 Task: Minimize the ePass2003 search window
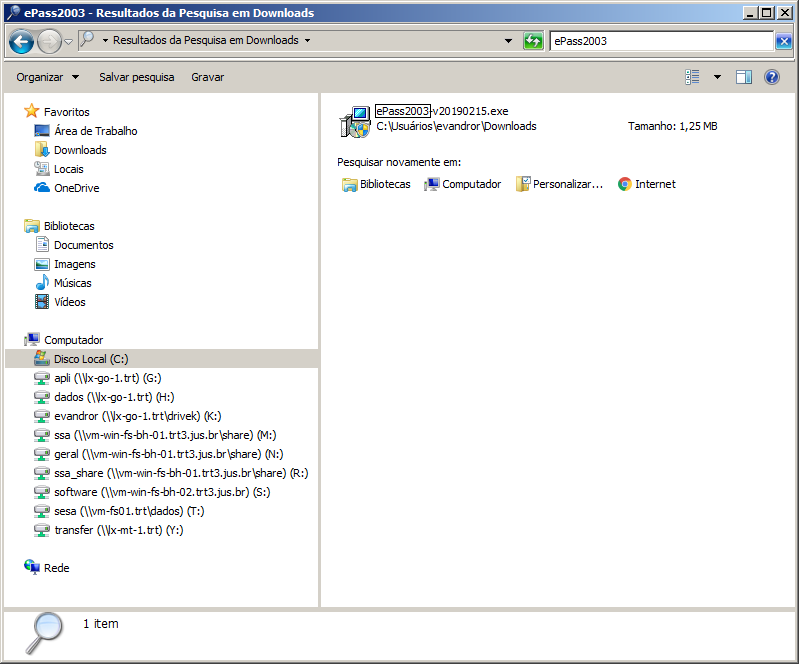tap(749, 13)
